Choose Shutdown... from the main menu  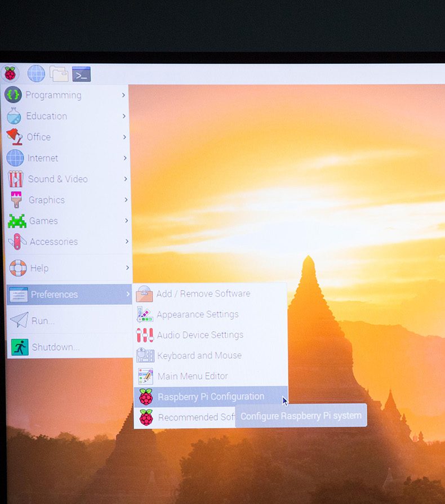click(70, 347)
